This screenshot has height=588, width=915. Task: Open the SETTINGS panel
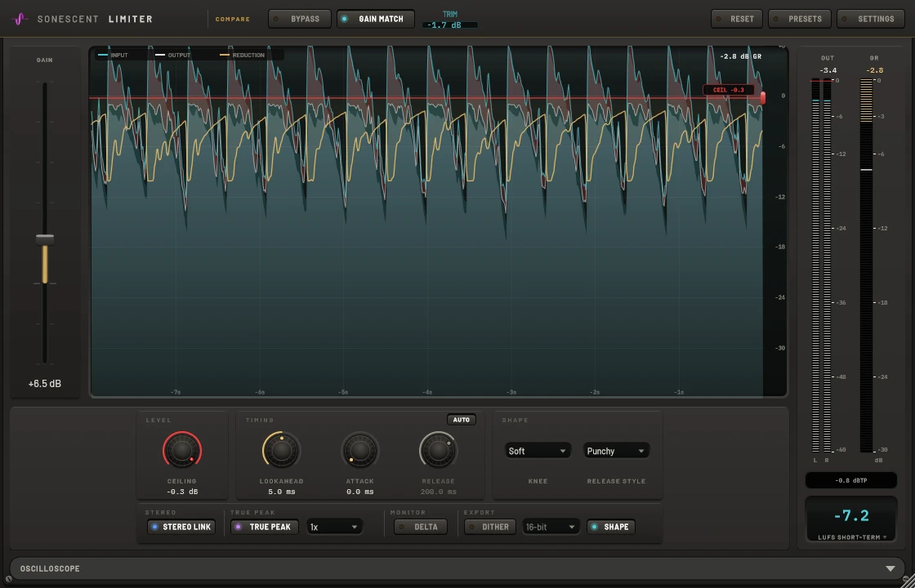point(870,19)
